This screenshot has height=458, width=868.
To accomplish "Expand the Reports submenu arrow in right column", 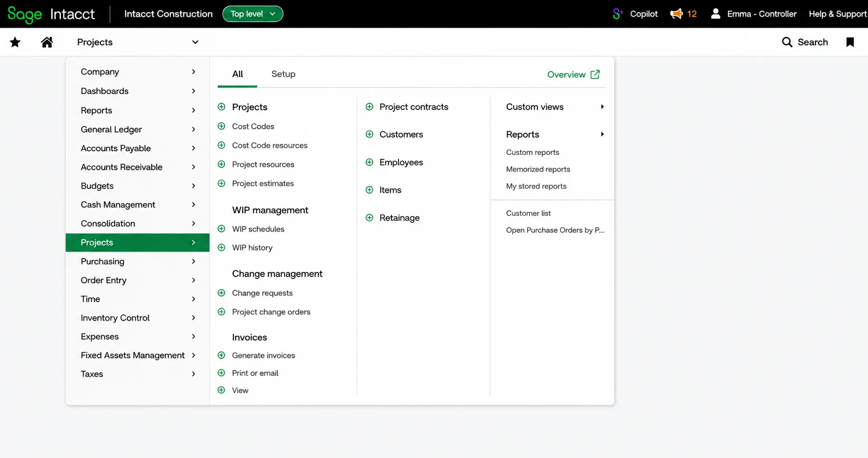I will click(x=602, y=134).
